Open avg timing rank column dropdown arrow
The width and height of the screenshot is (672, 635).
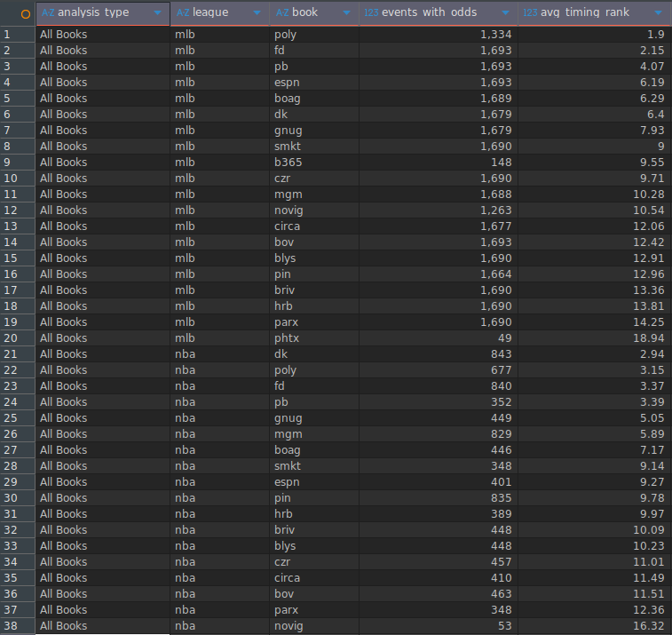[658, 13]
